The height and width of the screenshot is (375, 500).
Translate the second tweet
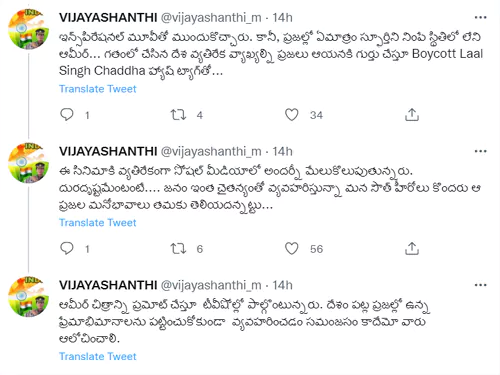point(98,223)
